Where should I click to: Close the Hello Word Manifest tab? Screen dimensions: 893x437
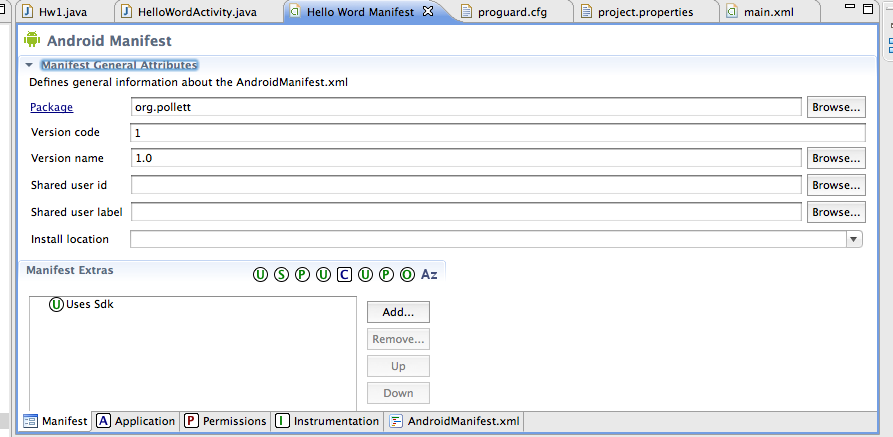click(x=428, y=11)
